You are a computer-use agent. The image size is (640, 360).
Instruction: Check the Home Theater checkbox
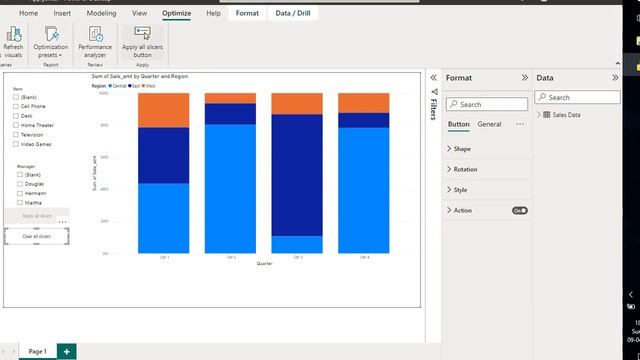click(x=16, y=125)
